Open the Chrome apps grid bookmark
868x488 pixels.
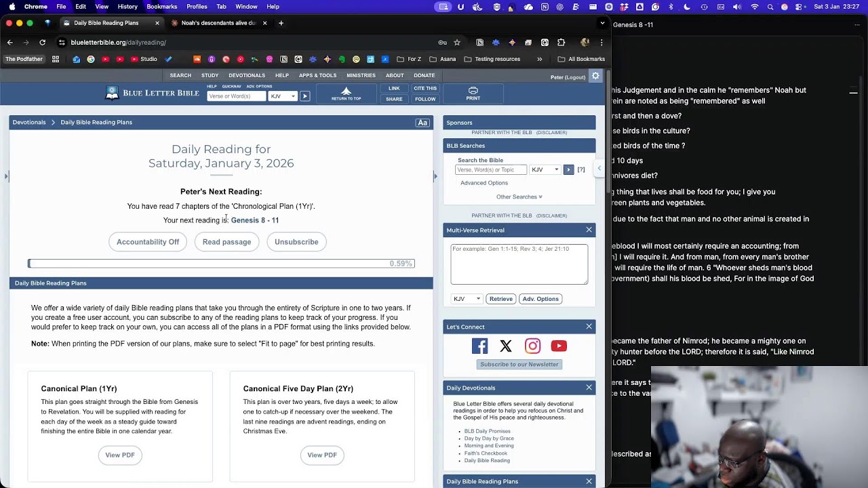(x=56, y=59)
